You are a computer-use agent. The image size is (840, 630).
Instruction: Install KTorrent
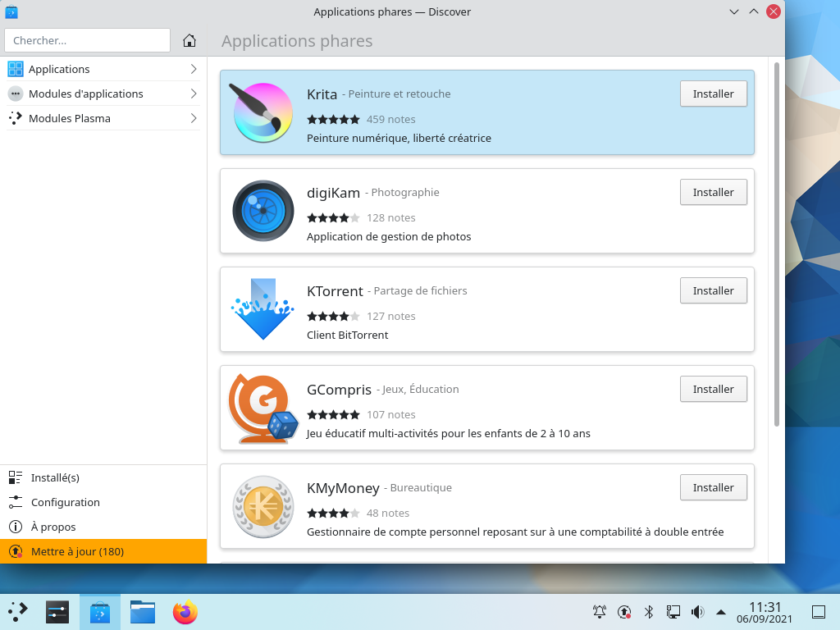point(713,291)
